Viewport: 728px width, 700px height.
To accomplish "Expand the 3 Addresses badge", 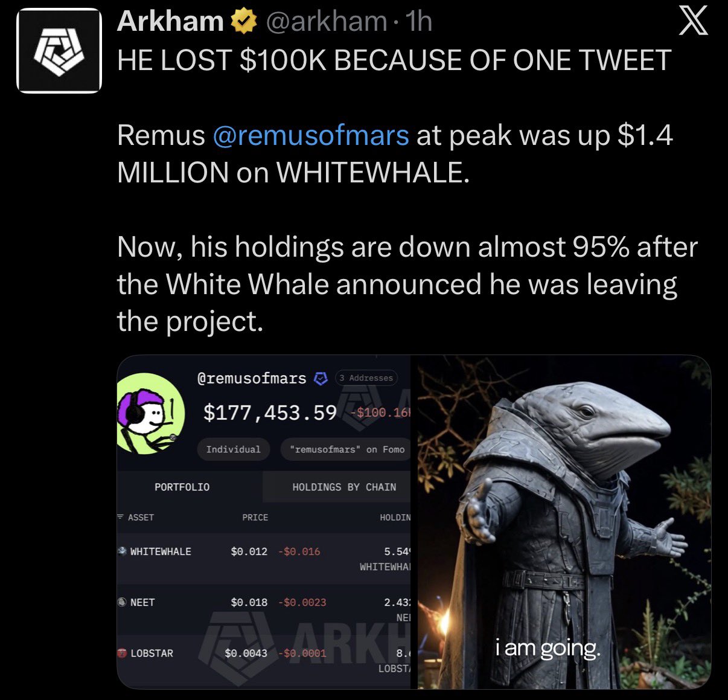I will 366,378.
